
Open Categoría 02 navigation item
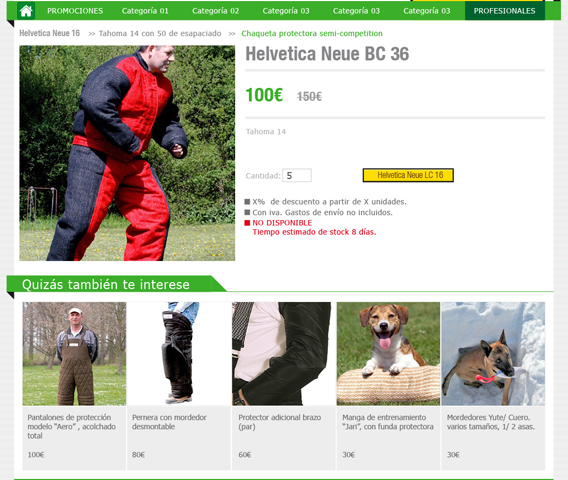[216, 11]
